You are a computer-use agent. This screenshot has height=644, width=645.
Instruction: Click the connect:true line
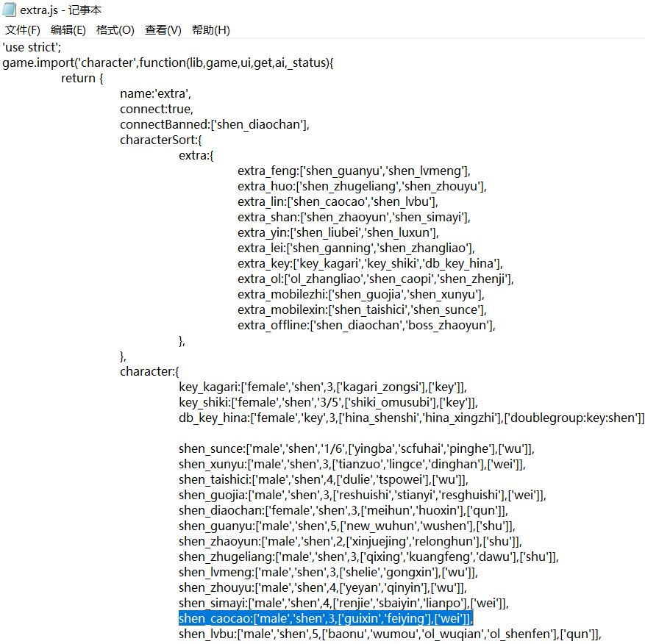157,109
